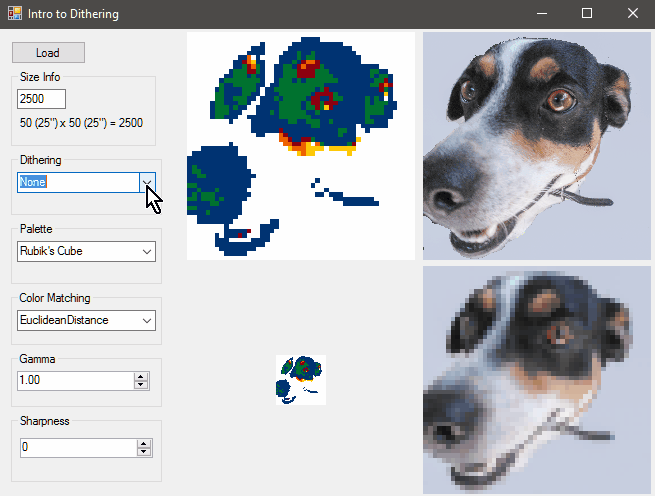Click the original dog photo preview
The width and height of the screenshot is (655, 496).
point(537,146)
